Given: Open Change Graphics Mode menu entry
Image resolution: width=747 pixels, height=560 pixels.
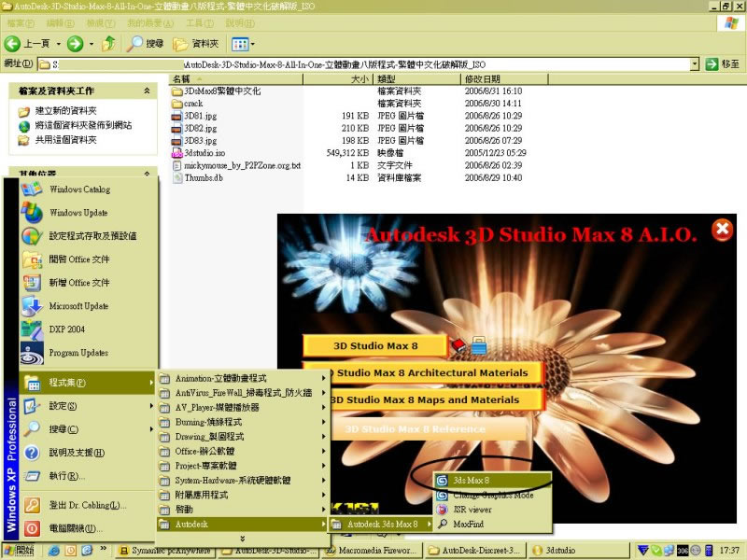Looking at the screenshot, I should (x=493, y=496).
